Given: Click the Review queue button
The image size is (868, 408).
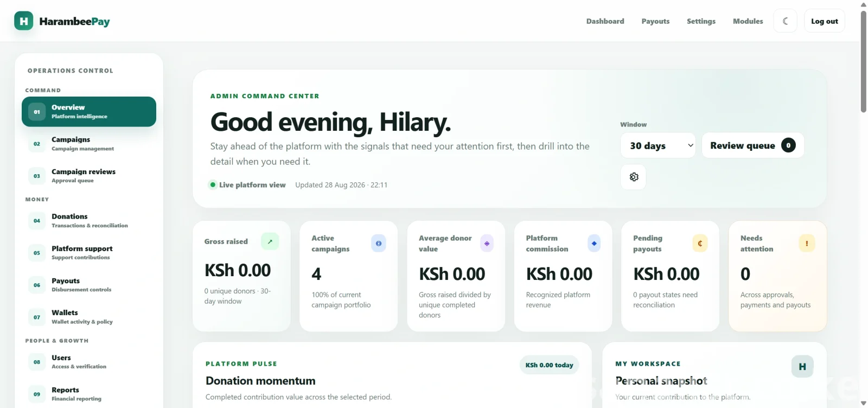Looking at the screenshot, I should (753, 145).
